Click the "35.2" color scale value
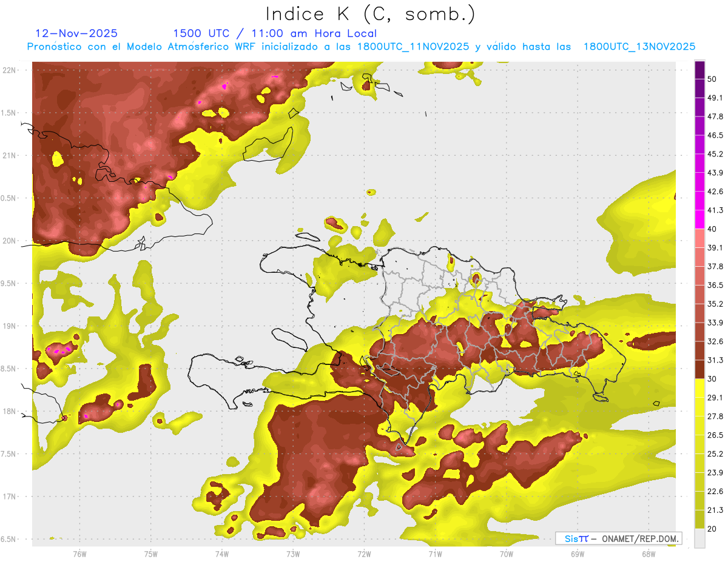Viewport: 728px width, 562px height. click(x=715, y=304)
